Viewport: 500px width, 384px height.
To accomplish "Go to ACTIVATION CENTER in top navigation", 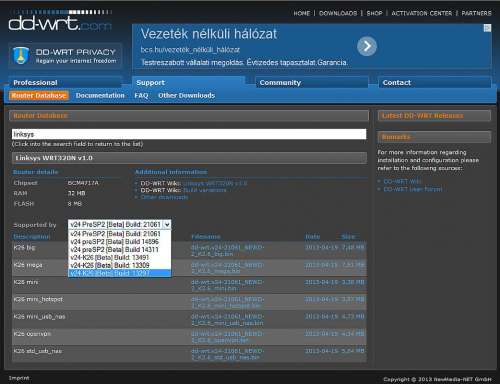I will point(422,13).
